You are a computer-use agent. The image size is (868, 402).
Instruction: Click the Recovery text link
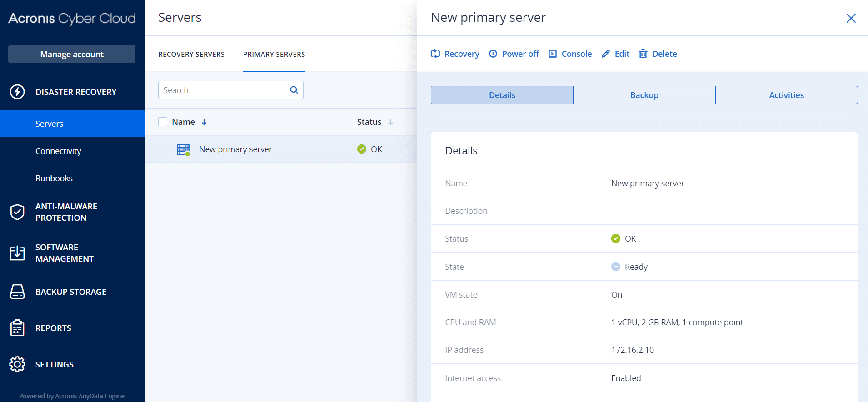[462, 54]
